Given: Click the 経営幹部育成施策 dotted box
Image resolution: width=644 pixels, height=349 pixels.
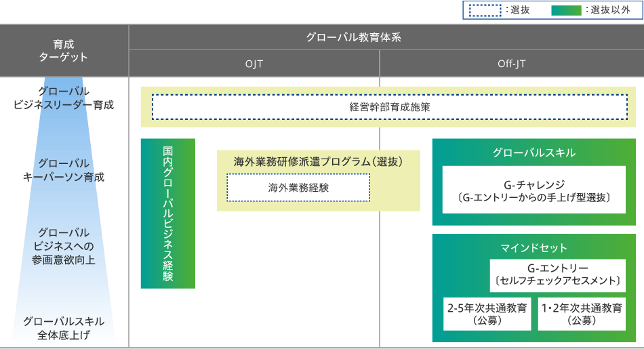Looking at the screenshot, I should [x=390, y=107].
